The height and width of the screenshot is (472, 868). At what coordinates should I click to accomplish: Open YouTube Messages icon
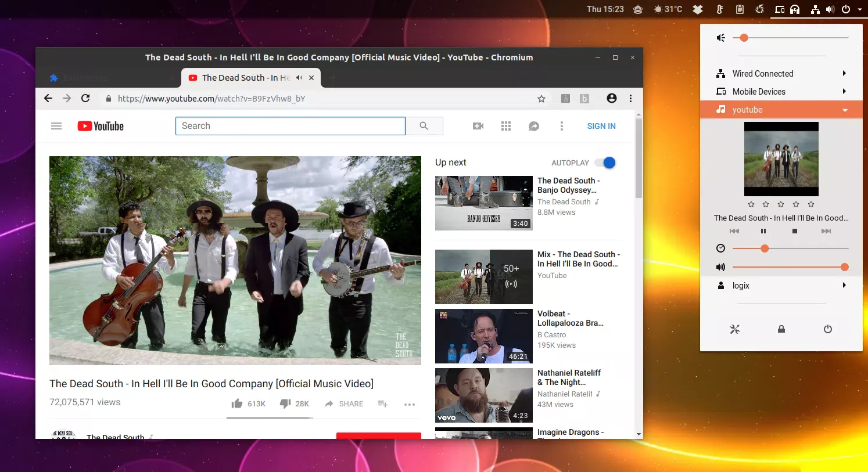534,125
